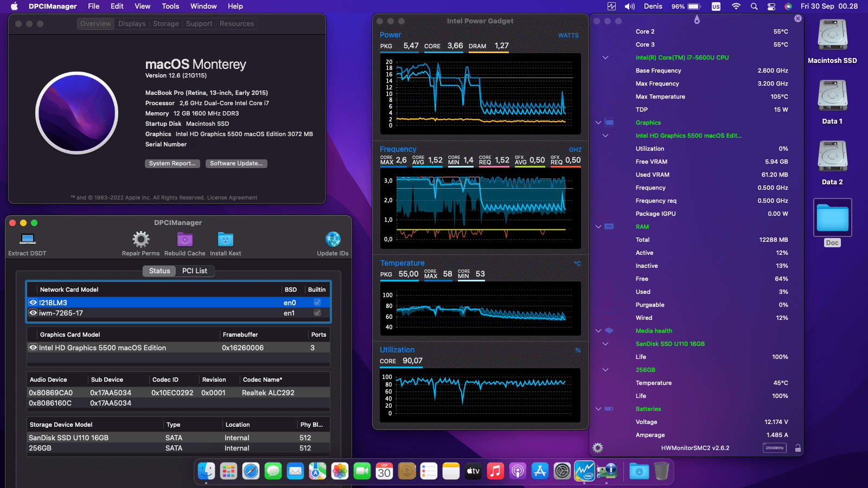868x488 pixels.
Task: Open Finder from the Dock
Action: click(x=206, y=471)
